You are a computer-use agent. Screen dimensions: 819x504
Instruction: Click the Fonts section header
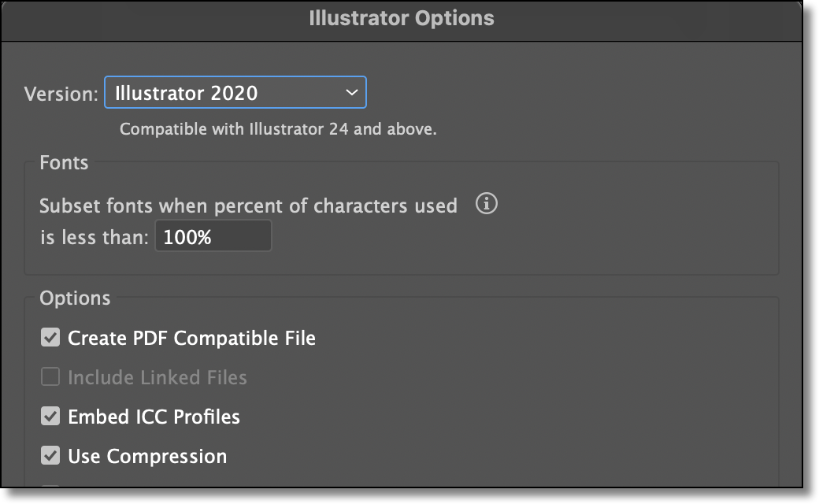64,163
